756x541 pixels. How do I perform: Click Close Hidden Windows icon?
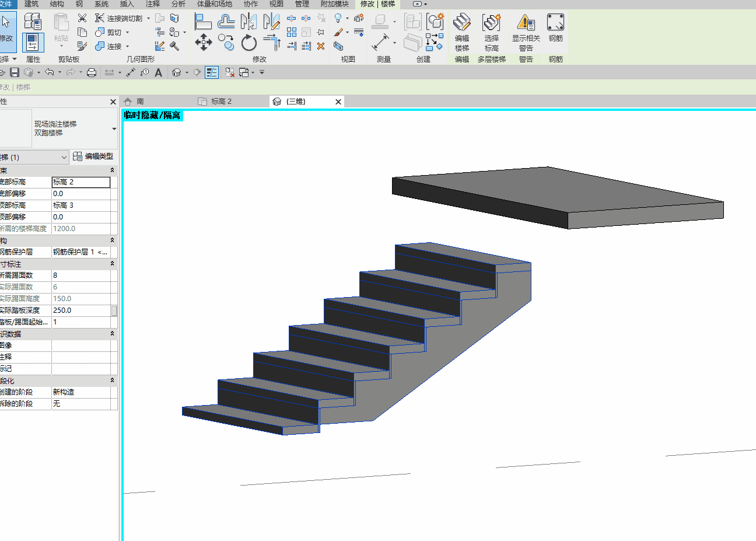point(230,72)
